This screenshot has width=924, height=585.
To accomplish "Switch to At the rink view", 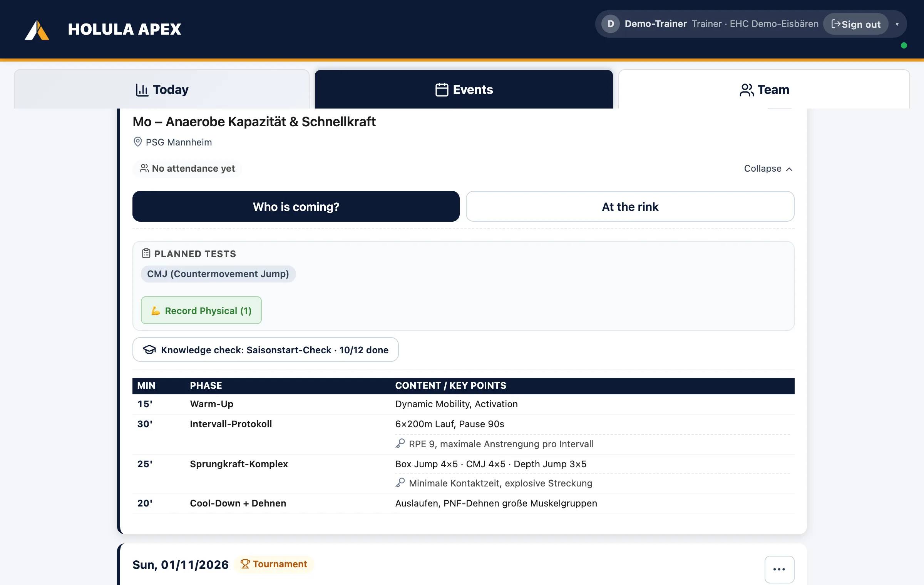I will [x=630, y=206].
